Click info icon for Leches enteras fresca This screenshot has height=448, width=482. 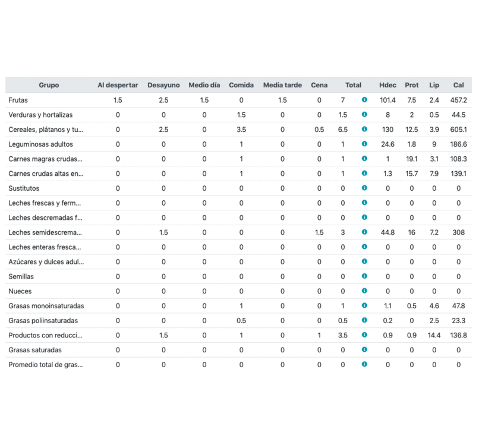[364, 247]
